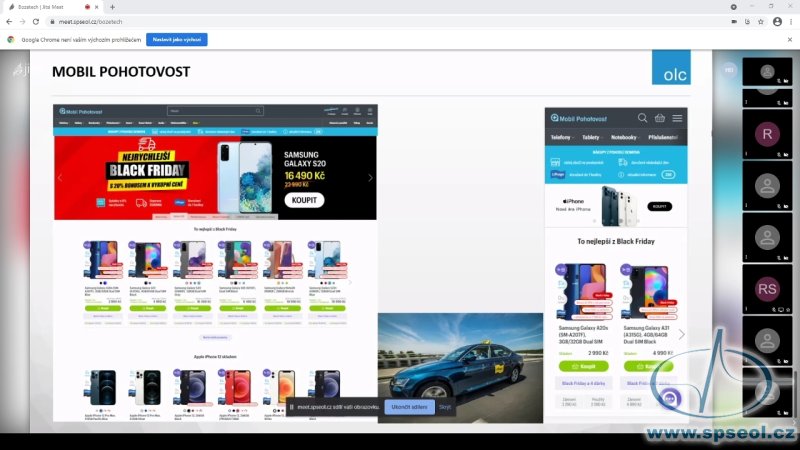
Task: Open a new browser tab
Action: tap(112, 7)
